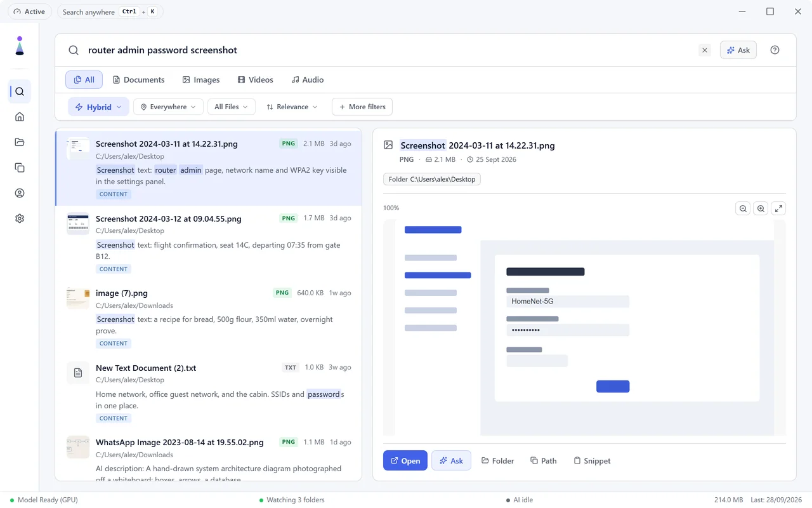Click the Ask button in search bar
Image resolution: width=812 pixels, height=508 pixels.
point(738,50)
